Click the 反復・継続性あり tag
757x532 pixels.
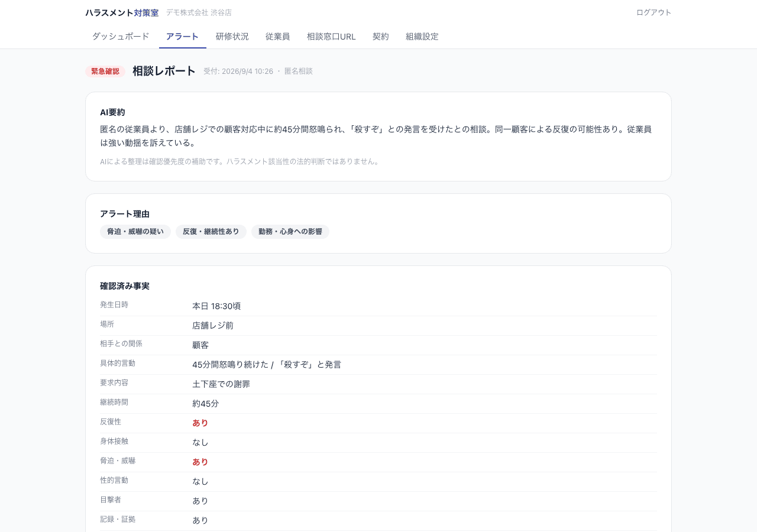click(x=211, y=232)
